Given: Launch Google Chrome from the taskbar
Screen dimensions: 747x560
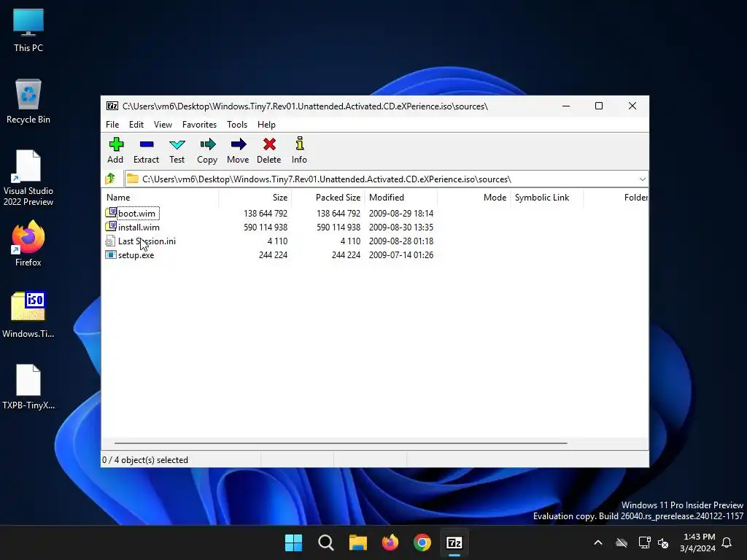Looking at the screenshot, I should point(422,542).
